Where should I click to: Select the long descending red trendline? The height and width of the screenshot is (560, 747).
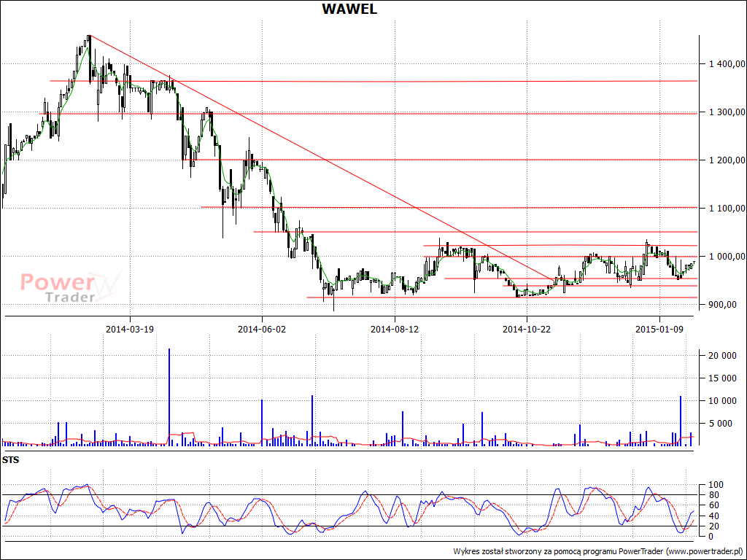[x=321, y=157]
